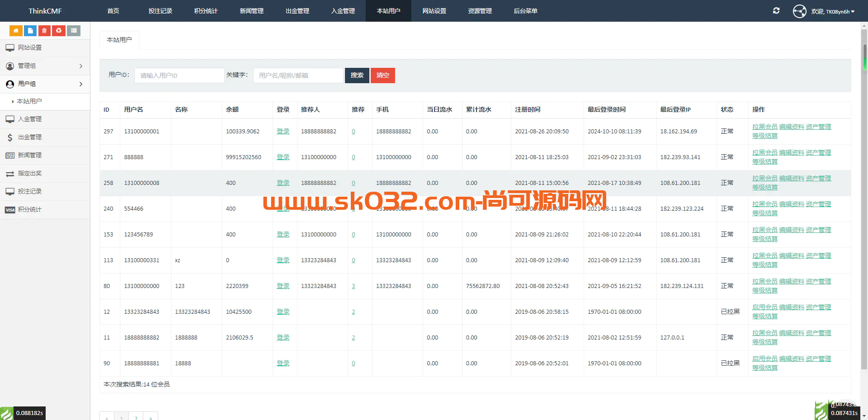
Task: Click the orange home shortcut icon
Action: point(16,31)
